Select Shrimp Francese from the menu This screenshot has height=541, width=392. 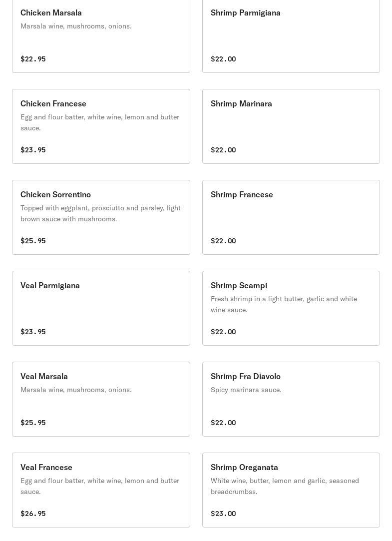click(242, 195)
